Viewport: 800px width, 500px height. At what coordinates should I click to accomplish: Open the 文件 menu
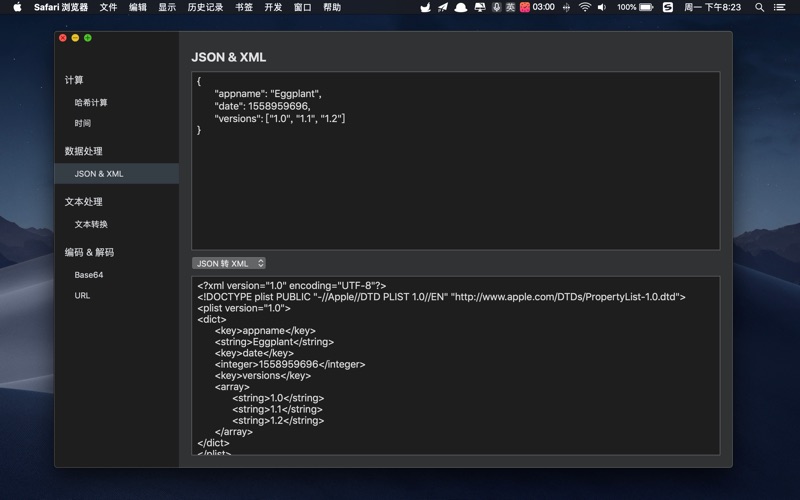pyautogui.click(x=108, y=7)
